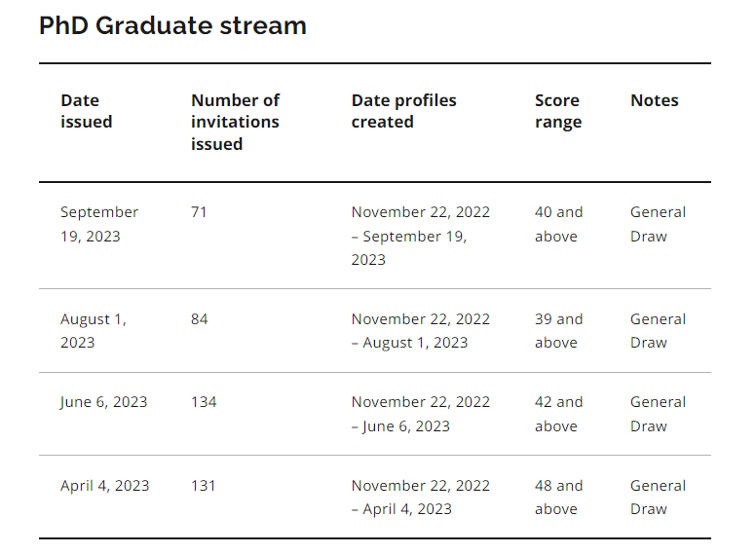Click the 131 invitations cell
The image size is (756, 554).
pos(203,486)
